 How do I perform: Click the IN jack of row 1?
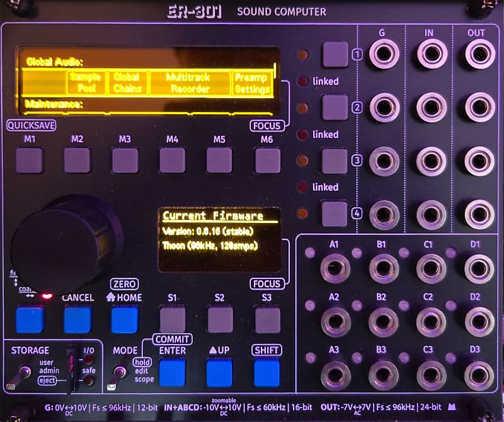(432, 54)
